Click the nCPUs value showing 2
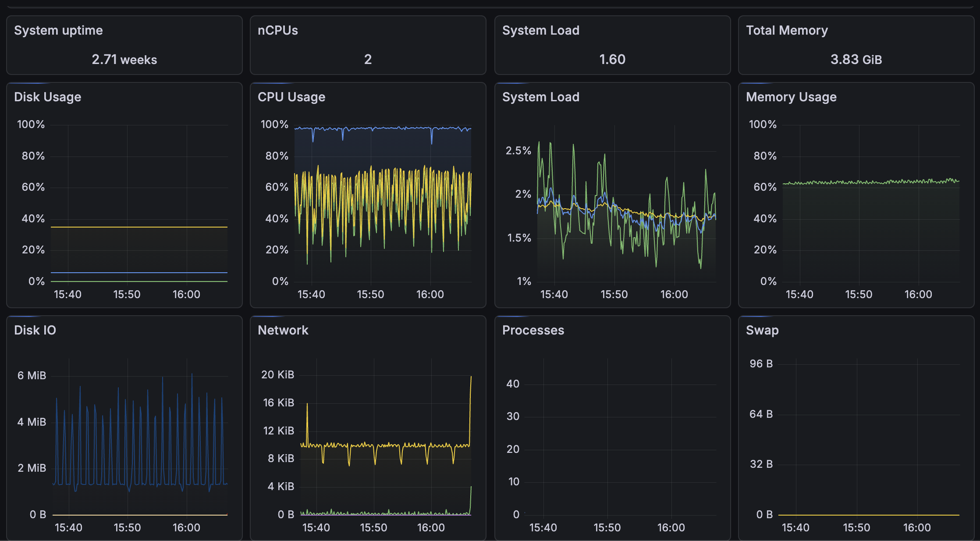980x541 pixels. pos(368,60)
